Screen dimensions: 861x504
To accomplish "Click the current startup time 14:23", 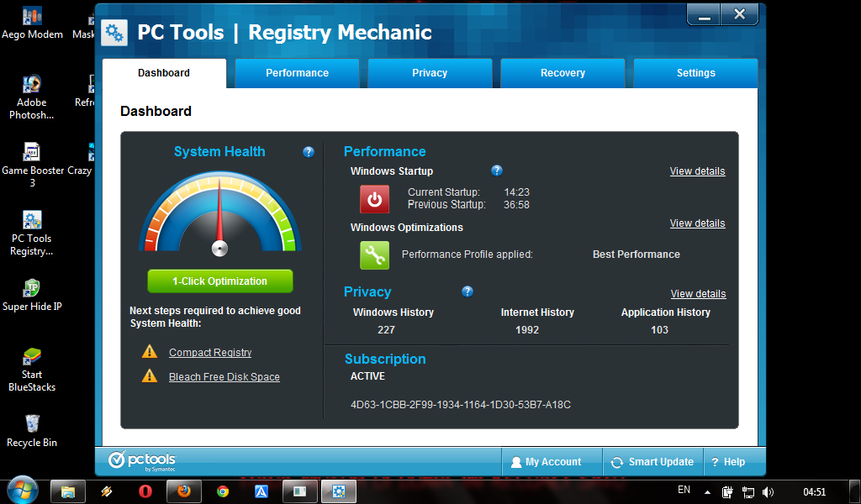I will click(517, 192).
